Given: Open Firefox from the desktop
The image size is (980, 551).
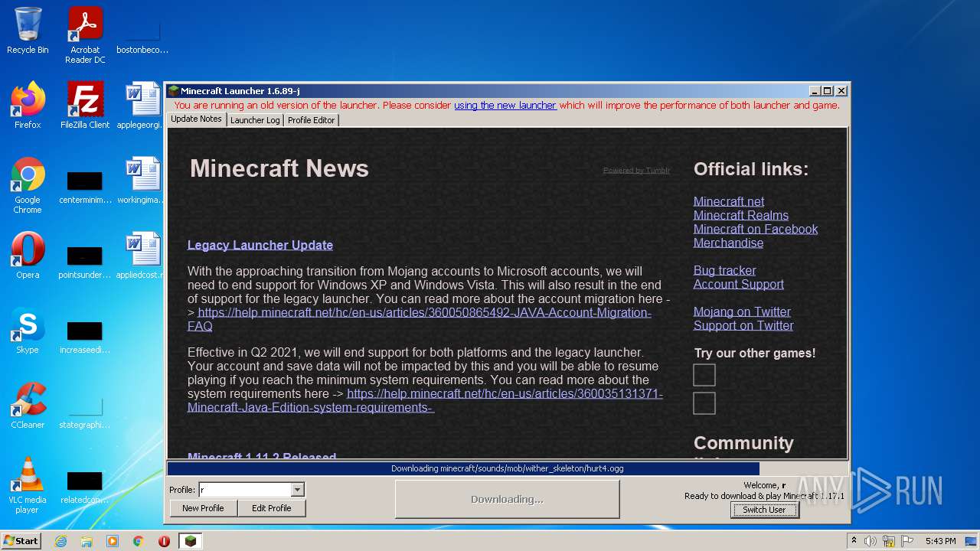Looking at the screenshot, I should [x=28, y=106].
